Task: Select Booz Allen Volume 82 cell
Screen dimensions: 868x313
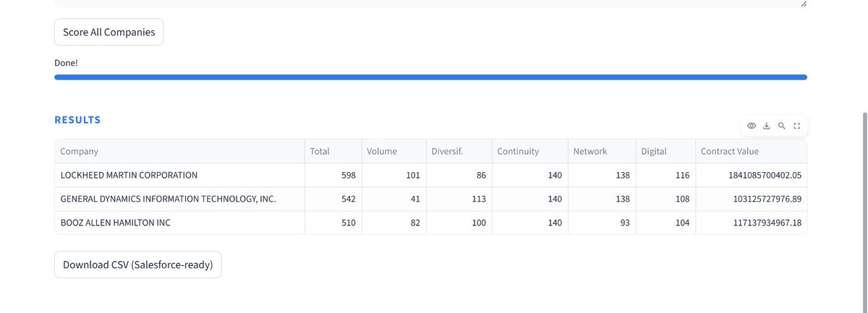Action: [393, 223]
